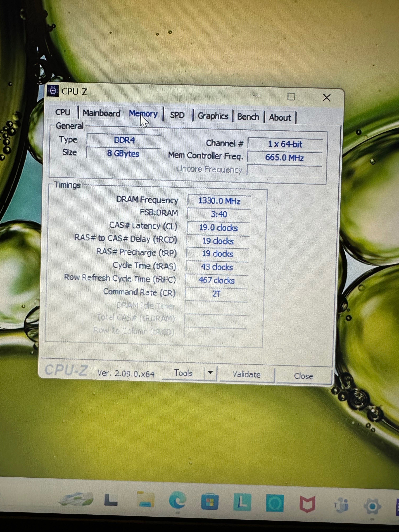Click the FSB:DRAM label

point(159,213)
